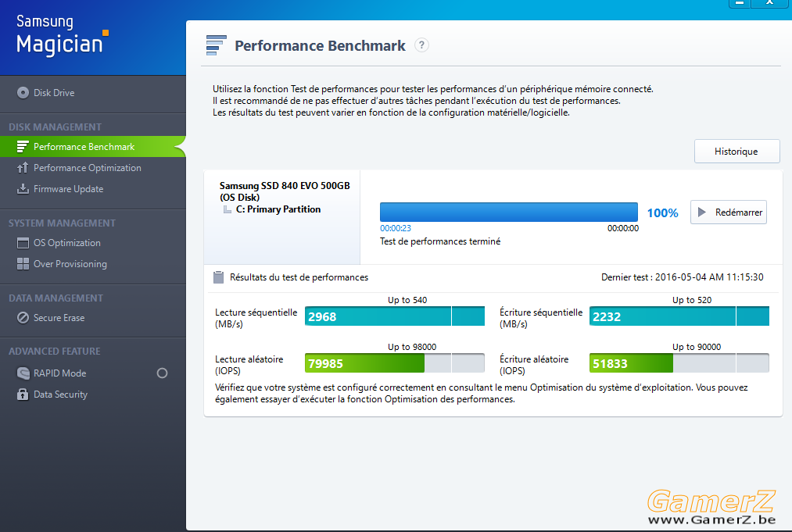The height and width of the screenshot is (532, 792).
Task: Click elapsed time 00:00:23
Action: (x=396, y=228)
